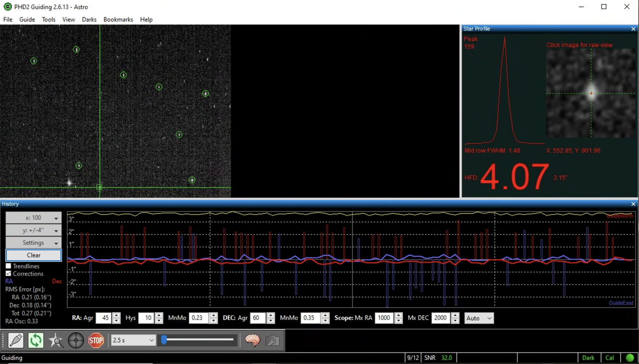Click the Clear button in History
This screenshot has height=364, width=639.
click(33, 255)
